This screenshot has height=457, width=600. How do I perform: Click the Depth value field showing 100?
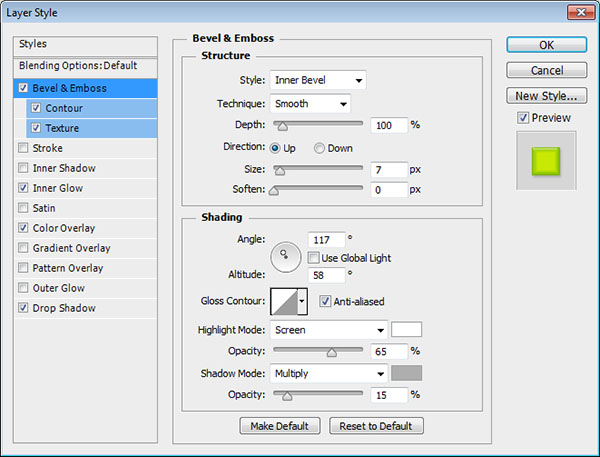[x=389, y=125]
